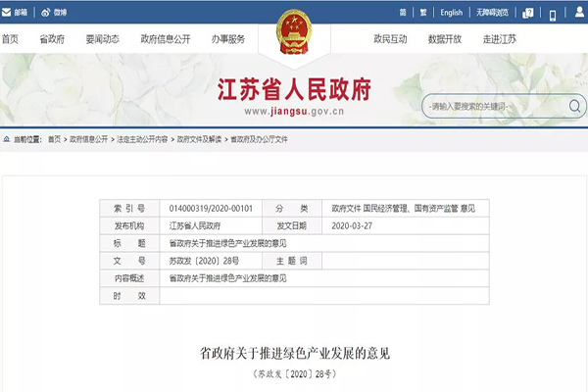Open 走进江苏 navigation item

[x=500, y=39]
